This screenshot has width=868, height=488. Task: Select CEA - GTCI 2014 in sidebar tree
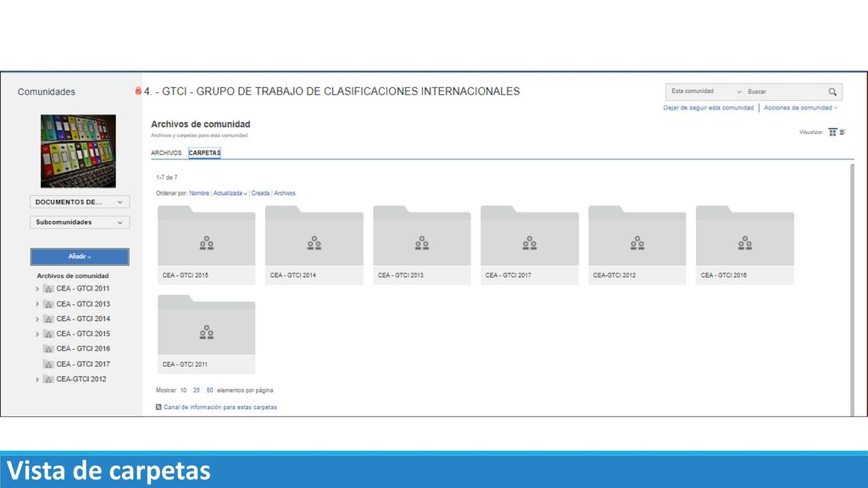pyautogui.click(x=83, y=319)
